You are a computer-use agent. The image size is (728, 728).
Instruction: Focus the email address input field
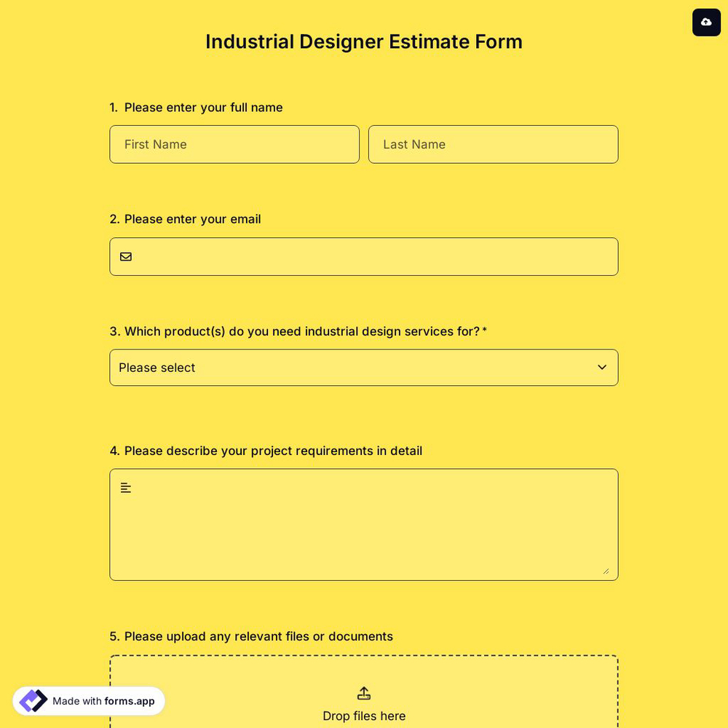pyautogui.click(x=364, y=256)
